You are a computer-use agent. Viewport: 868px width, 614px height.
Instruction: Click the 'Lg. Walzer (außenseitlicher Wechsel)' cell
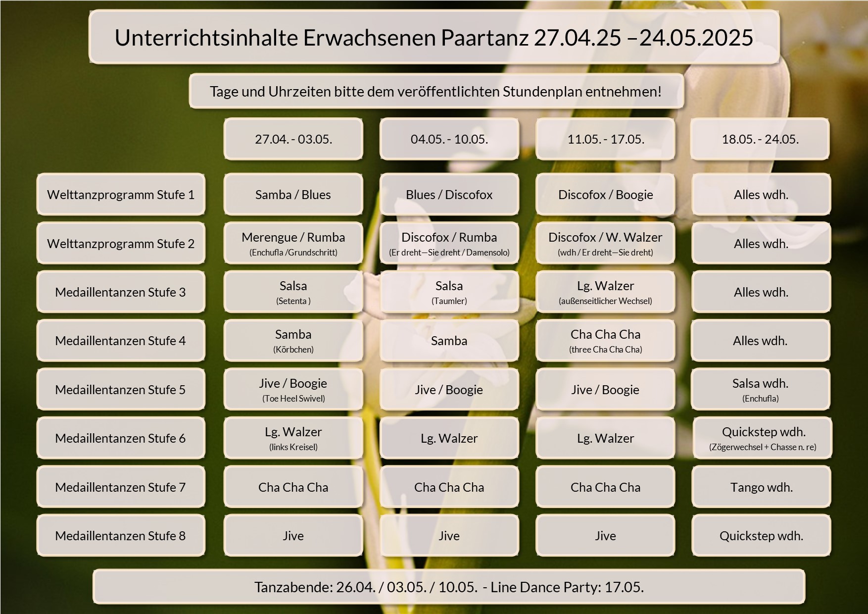[605, 292]
